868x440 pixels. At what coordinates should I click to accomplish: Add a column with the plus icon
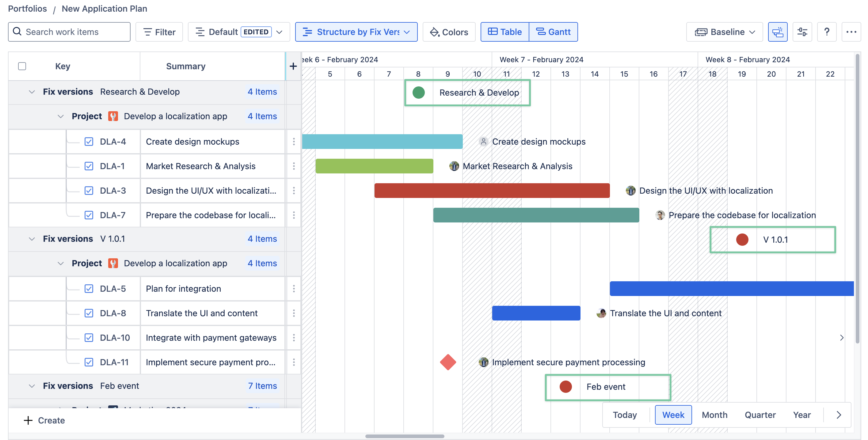coord(293,66)
